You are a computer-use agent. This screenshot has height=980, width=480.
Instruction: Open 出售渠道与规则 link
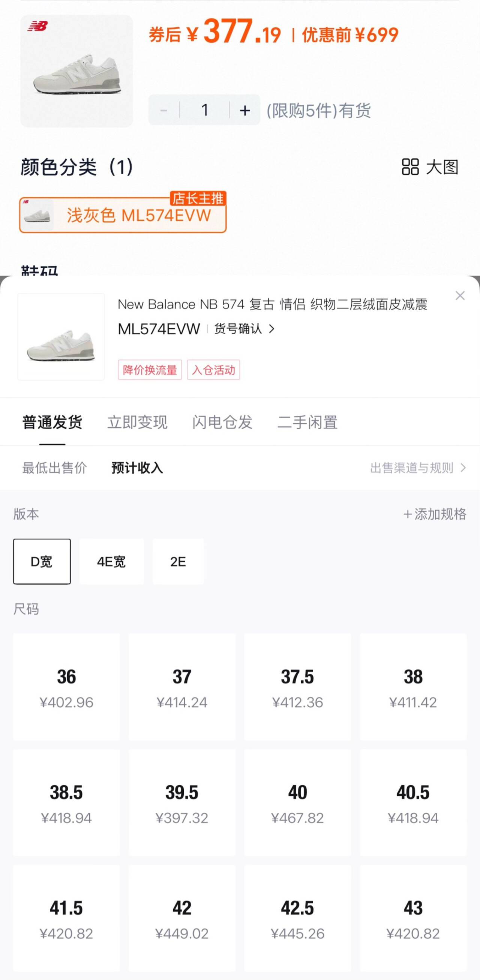pos(418,467)
